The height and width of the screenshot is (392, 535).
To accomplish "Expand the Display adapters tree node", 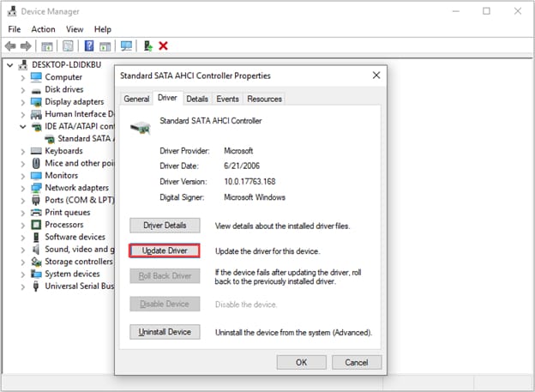I will [23, 102].
